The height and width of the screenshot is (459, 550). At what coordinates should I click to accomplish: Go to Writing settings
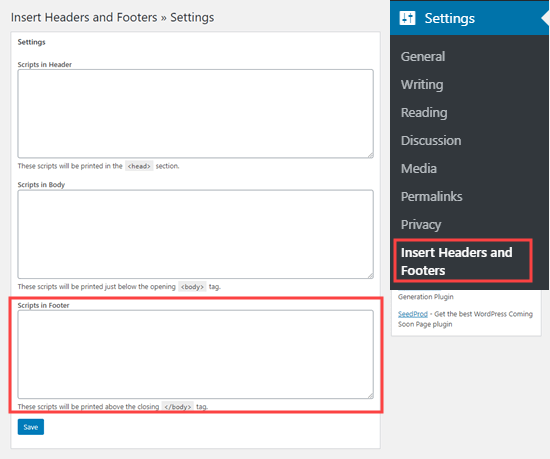coord(422,85)
